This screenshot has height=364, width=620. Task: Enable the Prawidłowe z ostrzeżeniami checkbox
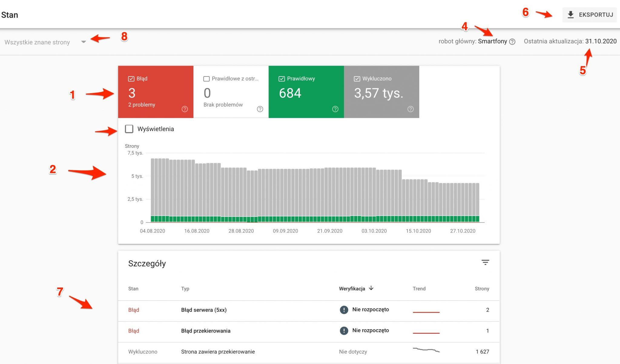point(206,79)
